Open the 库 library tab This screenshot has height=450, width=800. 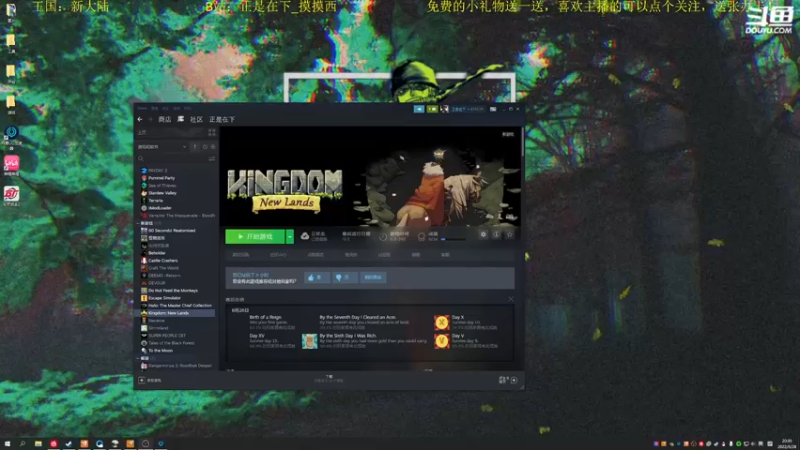(181, 119)
